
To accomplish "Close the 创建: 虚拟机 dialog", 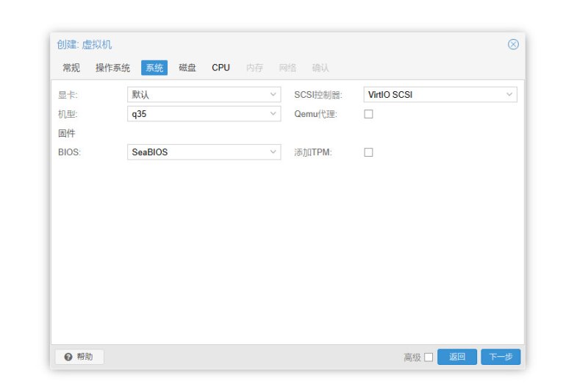I will point(513,44).
